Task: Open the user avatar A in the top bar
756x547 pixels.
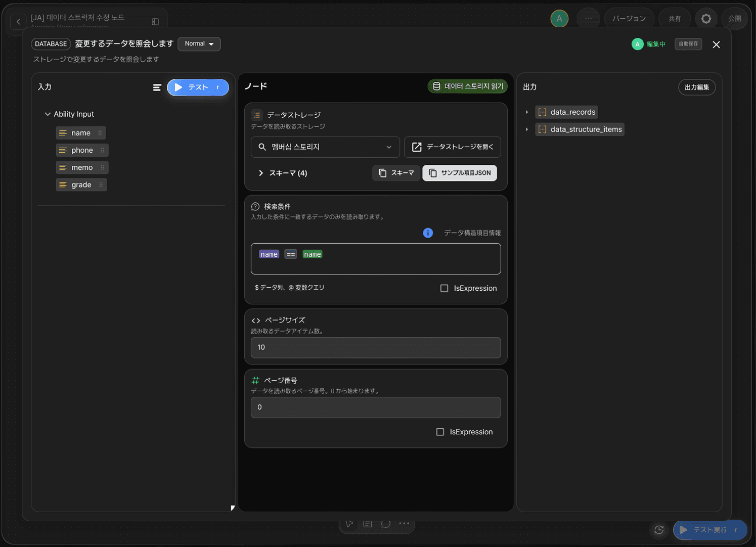Action: [x=559, y=19]
